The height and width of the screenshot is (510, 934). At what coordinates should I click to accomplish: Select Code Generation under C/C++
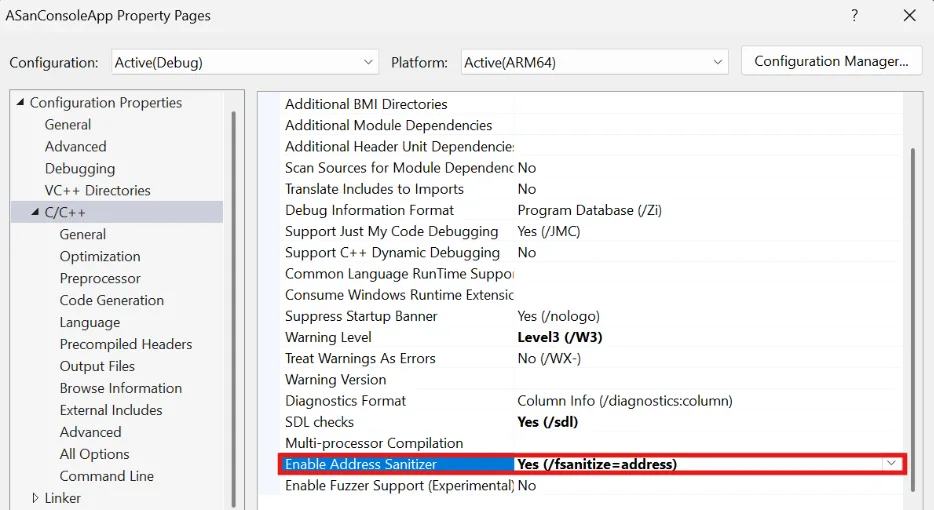111,300
